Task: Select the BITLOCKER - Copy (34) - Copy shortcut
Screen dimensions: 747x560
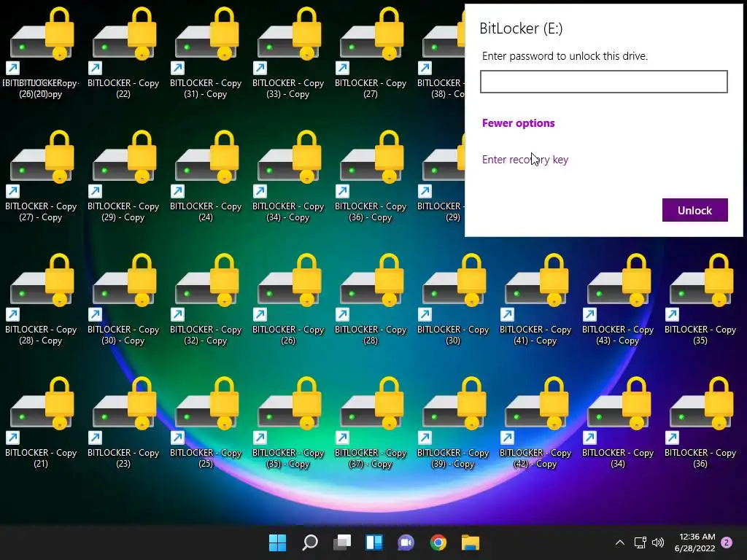Action: point(288,176)
